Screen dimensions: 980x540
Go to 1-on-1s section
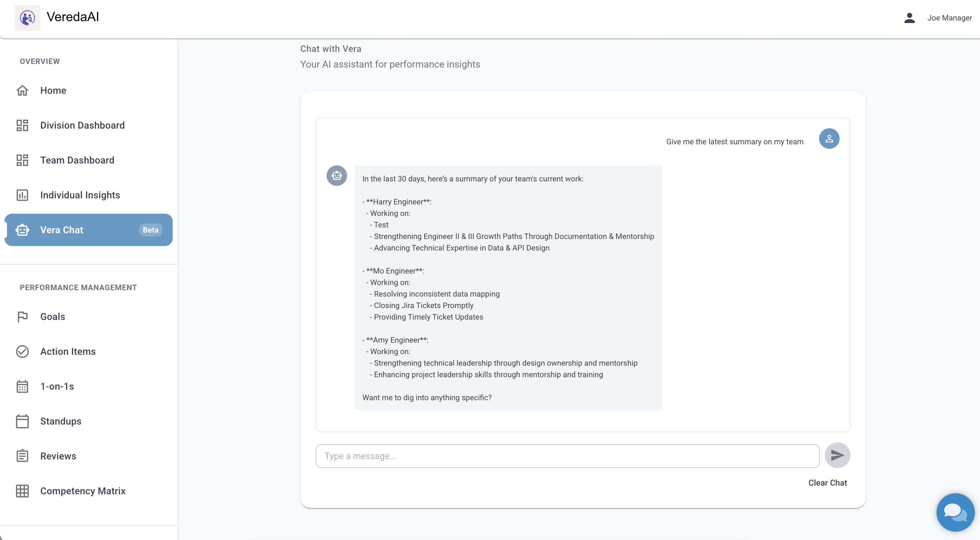(x=57, y=386)
